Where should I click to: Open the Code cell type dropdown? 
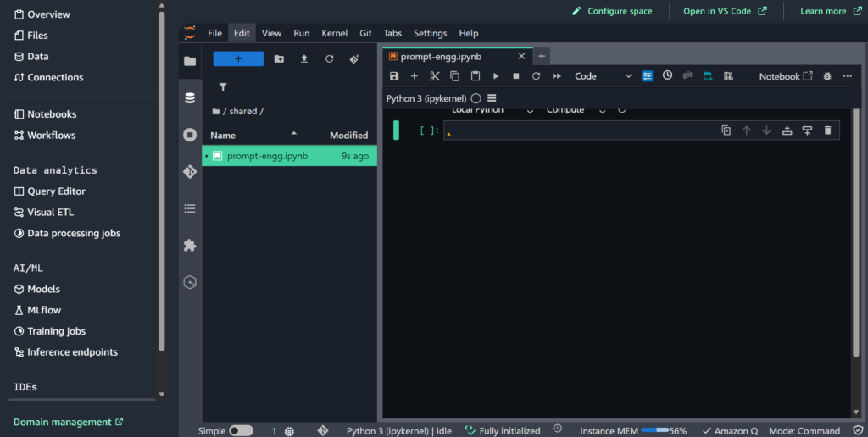pyautogui.click(x=603, y=76)
